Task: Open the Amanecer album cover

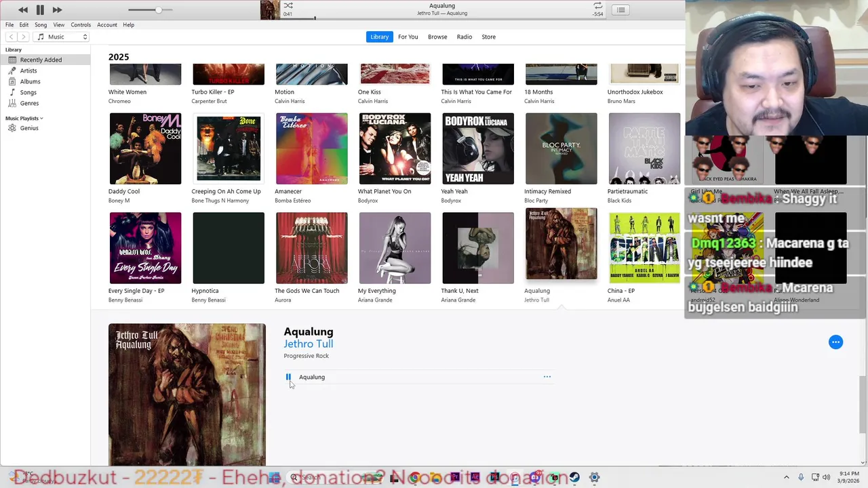Action: pos(312,148)
